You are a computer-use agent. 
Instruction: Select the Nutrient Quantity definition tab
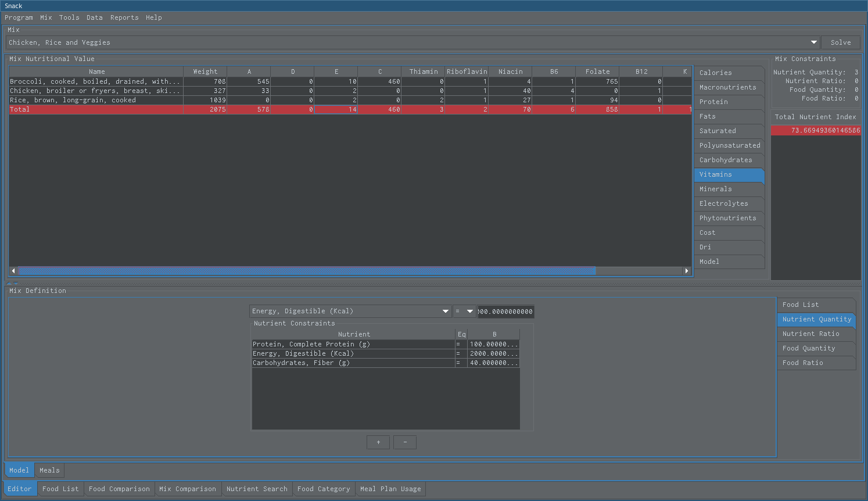tap(816, 319)
